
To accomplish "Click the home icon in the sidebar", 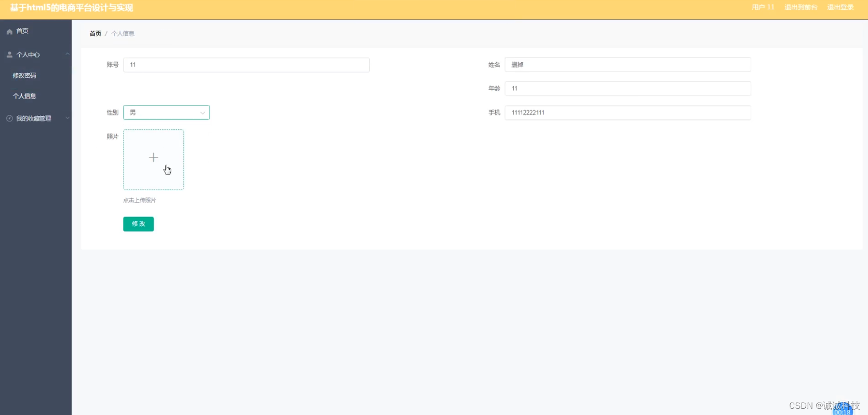I will tap(9, 32).
